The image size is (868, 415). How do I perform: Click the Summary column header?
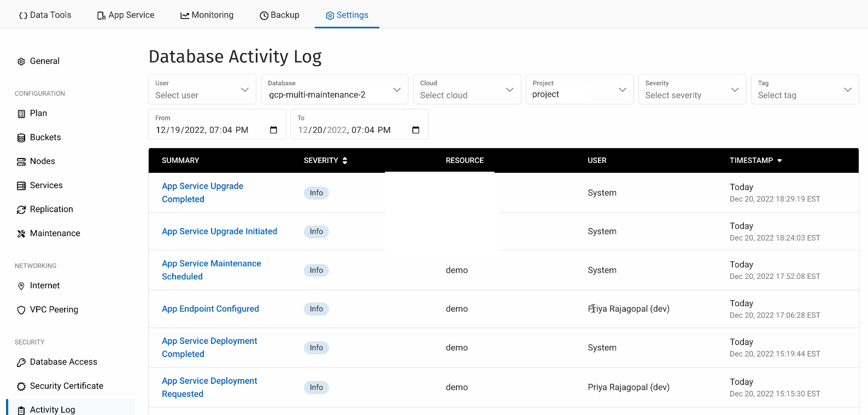tap(180, 160)
